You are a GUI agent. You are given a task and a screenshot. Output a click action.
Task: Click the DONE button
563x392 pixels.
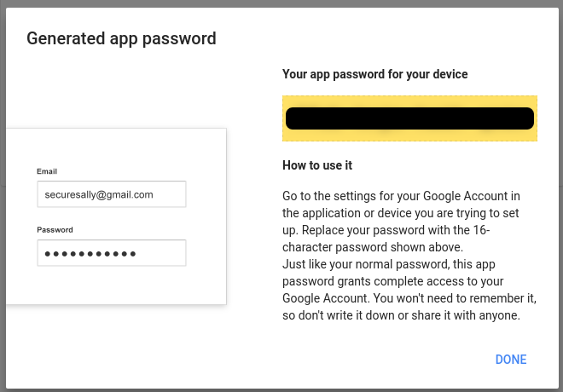[x=510, y=360]
